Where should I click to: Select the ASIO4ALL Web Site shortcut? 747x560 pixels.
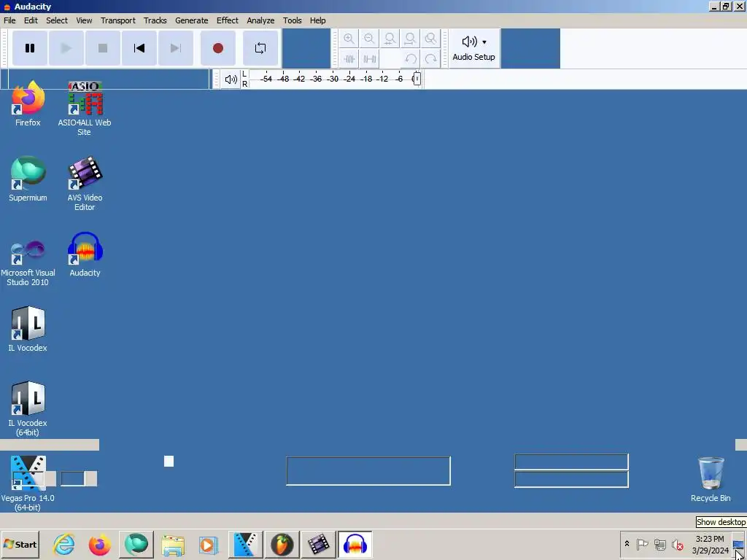(85, 108)
